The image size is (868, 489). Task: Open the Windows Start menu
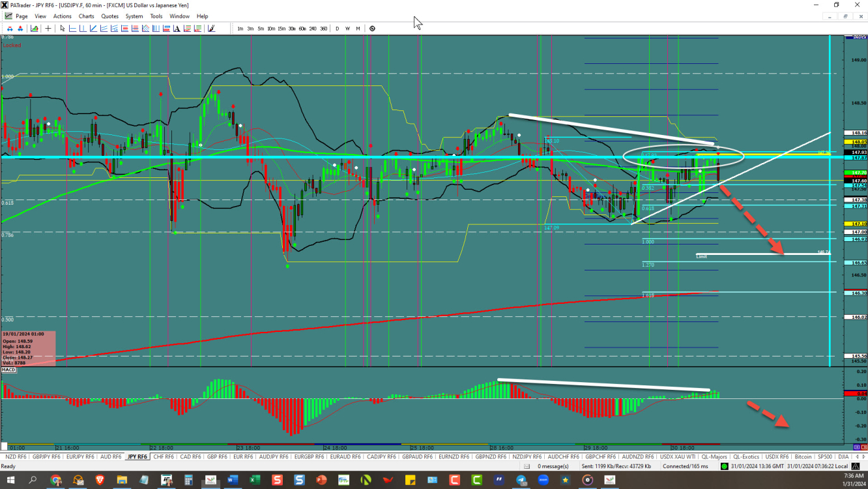pos(9,480)
